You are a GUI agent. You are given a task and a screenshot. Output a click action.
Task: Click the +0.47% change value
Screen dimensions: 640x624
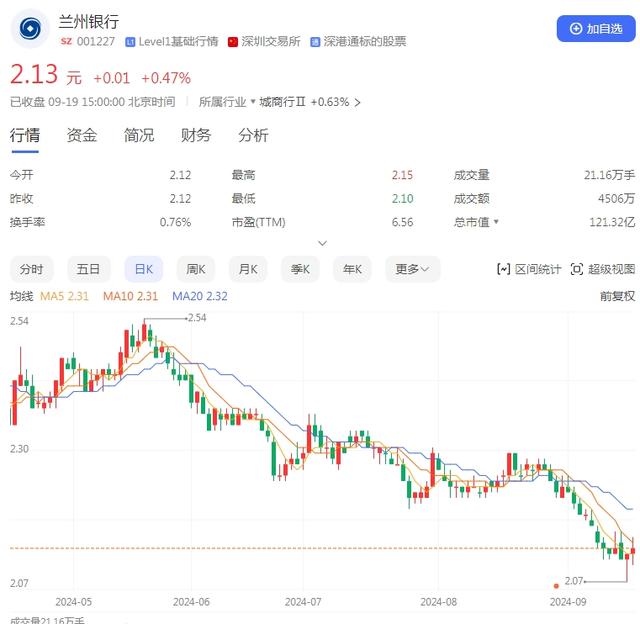(x=166, y=78)
